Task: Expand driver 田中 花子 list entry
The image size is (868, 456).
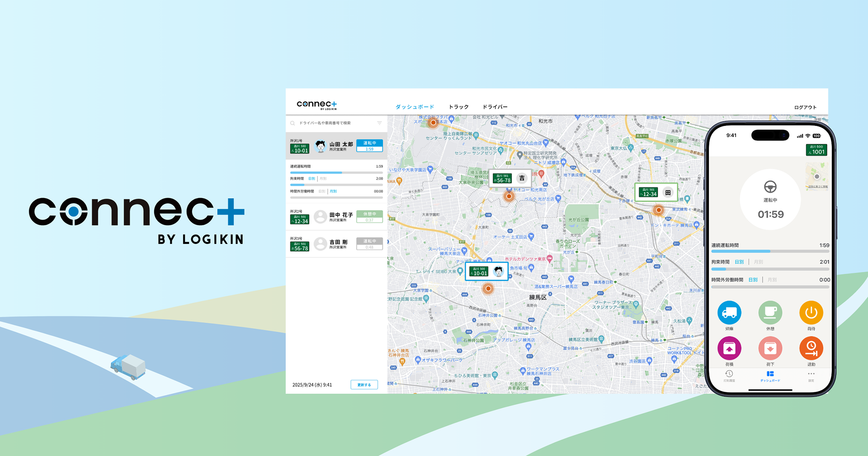Action: 336,217
